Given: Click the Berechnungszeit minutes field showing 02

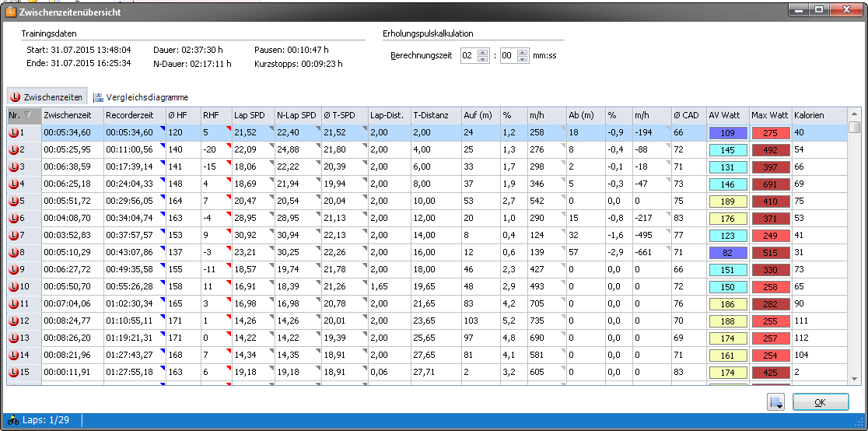Looking at the screenshot, I should coord(469,55).
